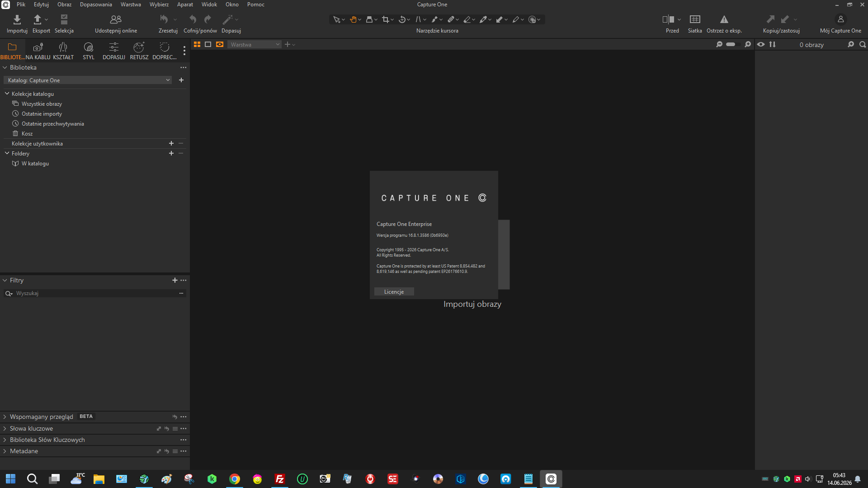Image resolution: width=868 pixels, height=488 pixels.
Task: Add a new catalog with plus button
Action: (181, 80)
